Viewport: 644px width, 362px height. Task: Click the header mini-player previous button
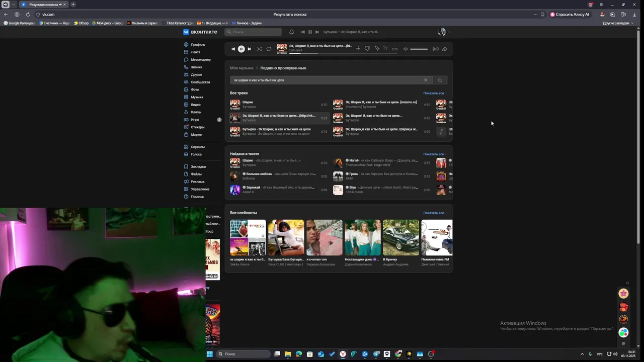[x=303, y=32]
